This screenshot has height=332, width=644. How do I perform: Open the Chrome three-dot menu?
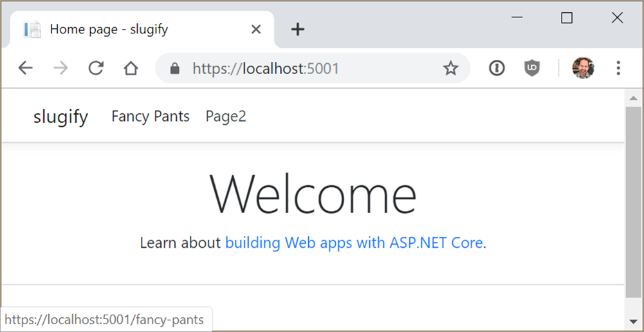pyautogui.click(x=618, y=68)
